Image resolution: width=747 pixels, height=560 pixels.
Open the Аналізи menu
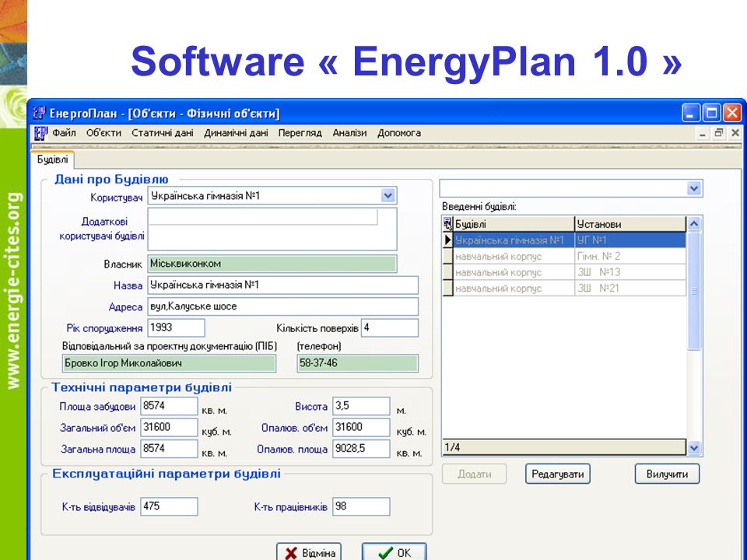(349, 133)
